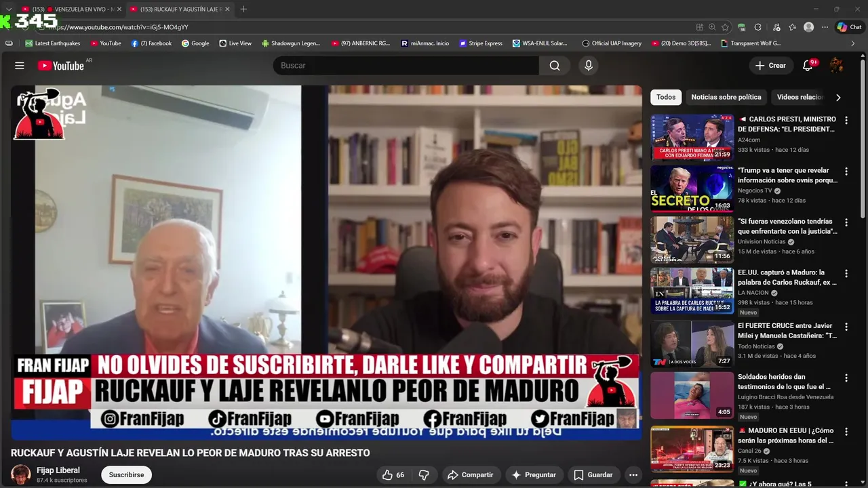Open Milei and Castañeira video thumbnail
Screen dimensions: 868x488
692,344
